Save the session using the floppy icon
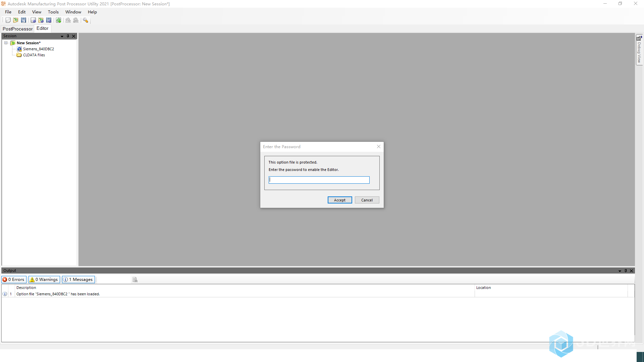This screenshot has width=644, height=362. pyautogui.click(x=23, y=20)
